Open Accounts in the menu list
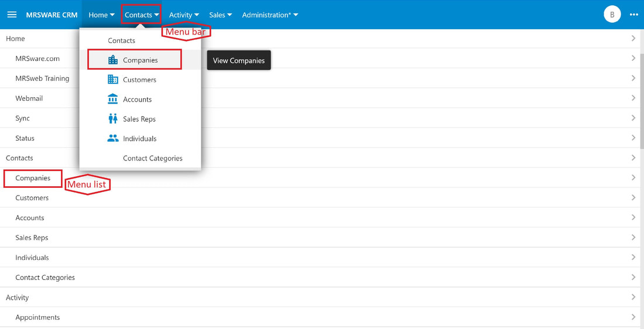The width and height of the screenshot is (644, 329). (30, 218)
